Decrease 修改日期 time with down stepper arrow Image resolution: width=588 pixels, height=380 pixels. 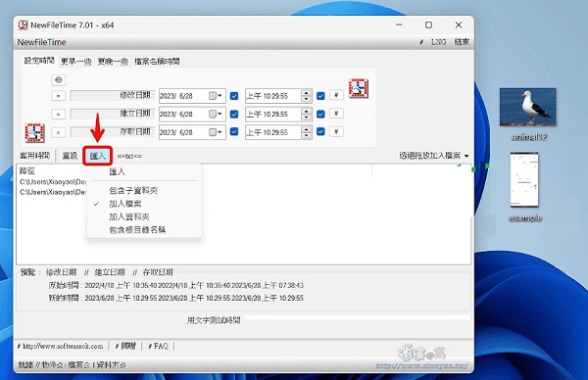[307, 99]
